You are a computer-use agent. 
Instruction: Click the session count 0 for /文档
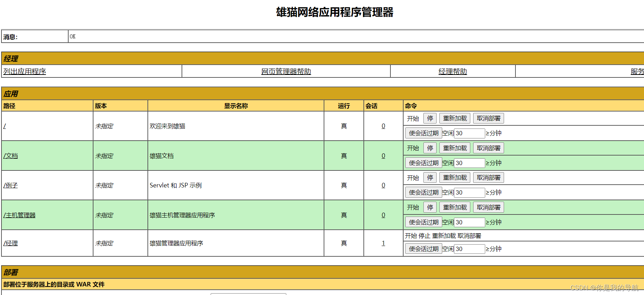click(383, 156)
